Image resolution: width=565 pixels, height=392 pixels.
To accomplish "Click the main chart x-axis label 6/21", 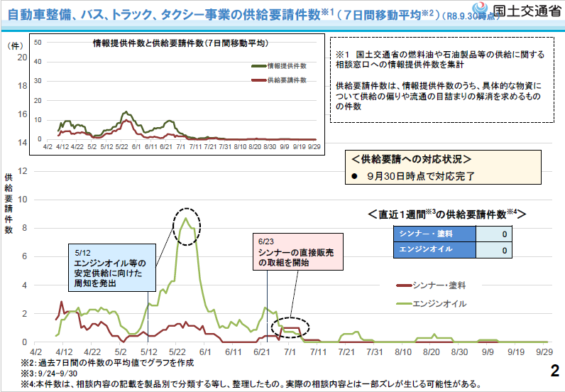I will pos(262,352).
